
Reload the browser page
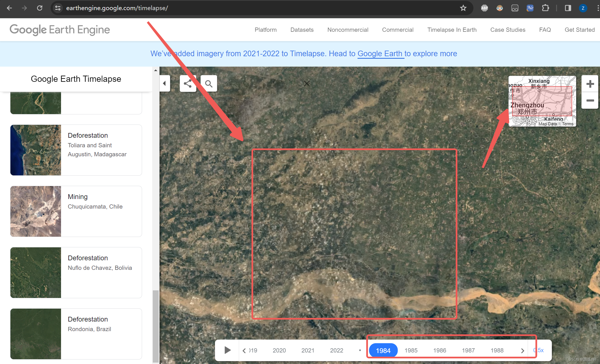[x=40, y=8]
